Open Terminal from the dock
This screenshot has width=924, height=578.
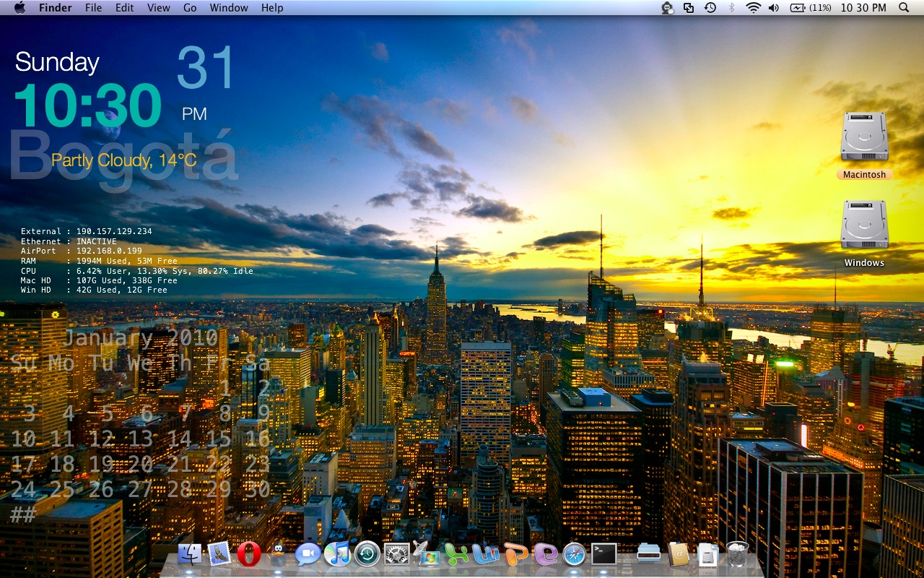[x=604, y=554]
